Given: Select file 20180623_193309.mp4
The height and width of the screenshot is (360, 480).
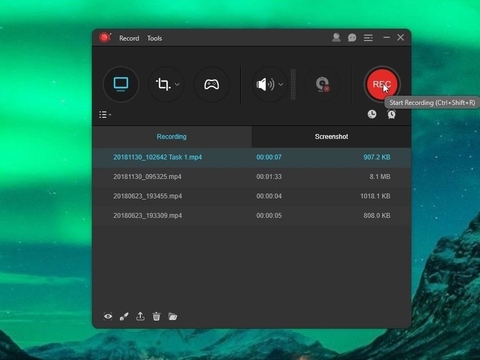Looking at the screenshot, I should point(252,216).
